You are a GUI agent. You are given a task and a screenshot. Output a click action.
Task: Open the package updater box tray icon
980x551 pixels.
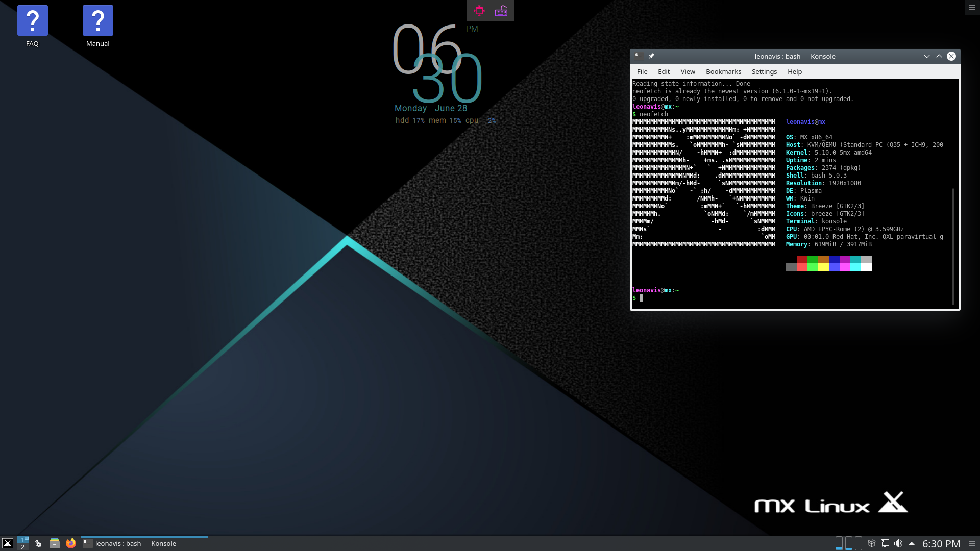(872, 543)
